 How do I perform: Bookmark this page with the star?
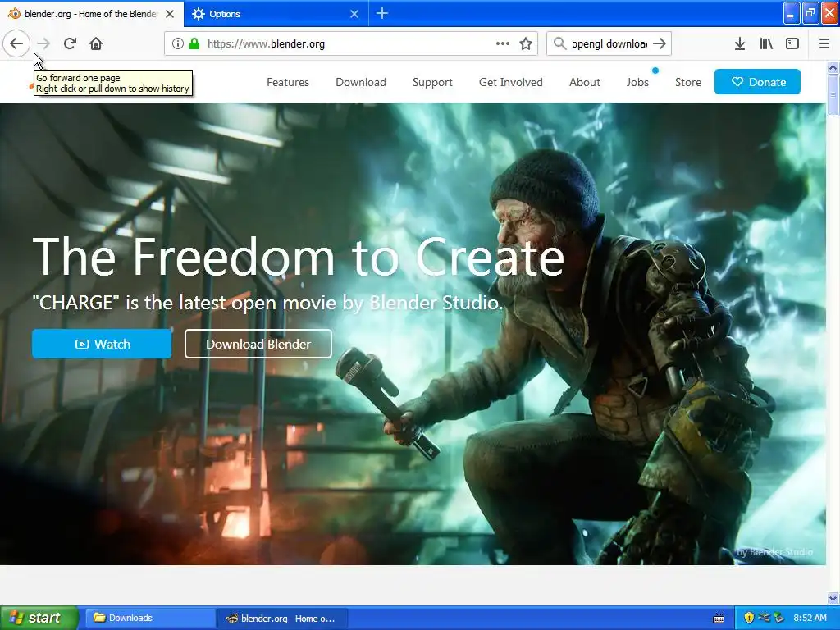click(x=526, y=44)
